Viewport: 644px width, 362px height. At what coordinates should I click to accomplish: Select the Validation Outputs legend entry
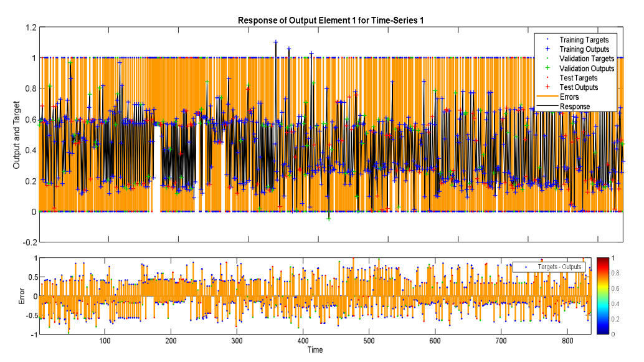point(586,69)
